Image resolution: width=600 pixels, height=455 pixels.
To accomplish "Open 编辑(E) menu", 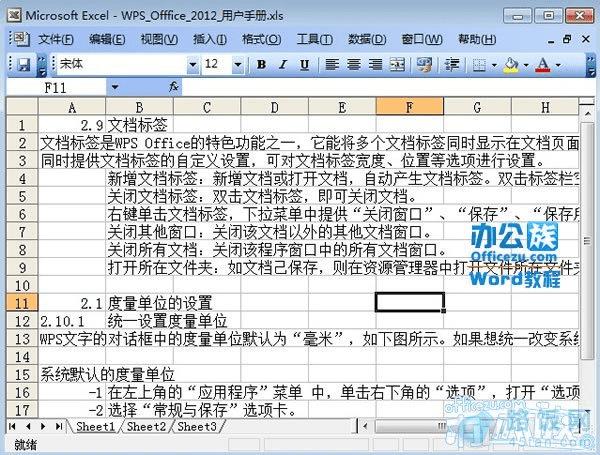I will coord(107,39).
